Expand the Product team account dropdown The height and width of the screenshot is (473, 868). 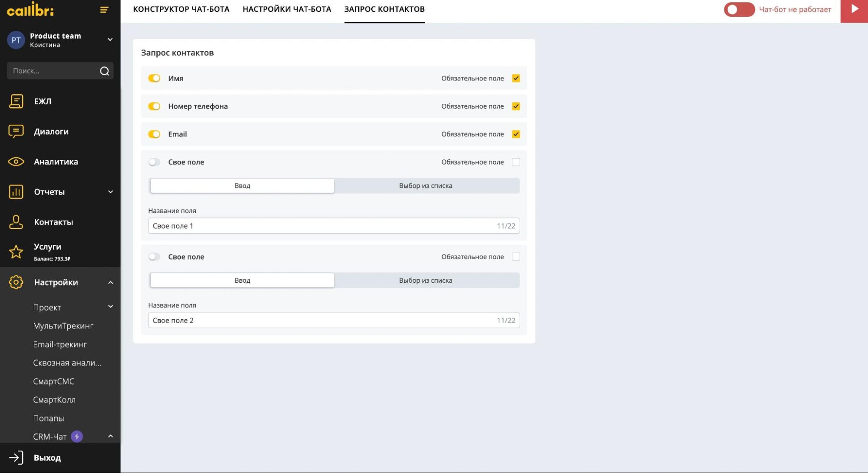click(x=110, y=40)
